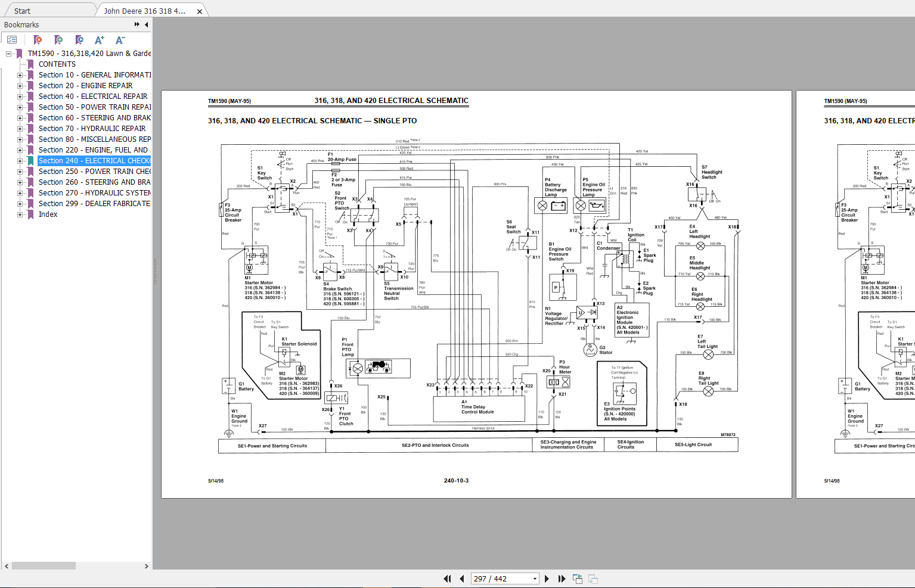Expand Section 40 - Electrical Repair
Screen dimensions: 915x588
click(20, 97)
